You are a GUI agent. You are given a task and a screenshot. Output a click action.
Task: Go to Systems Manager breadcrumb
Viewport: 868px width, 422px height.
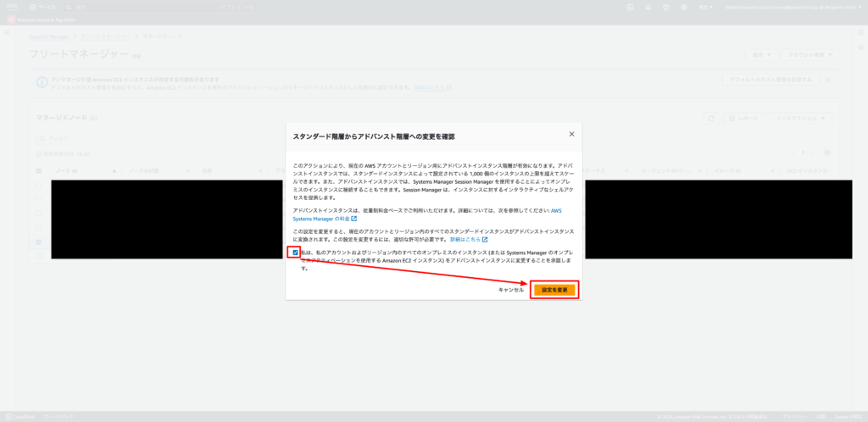[x=49, y=36]
